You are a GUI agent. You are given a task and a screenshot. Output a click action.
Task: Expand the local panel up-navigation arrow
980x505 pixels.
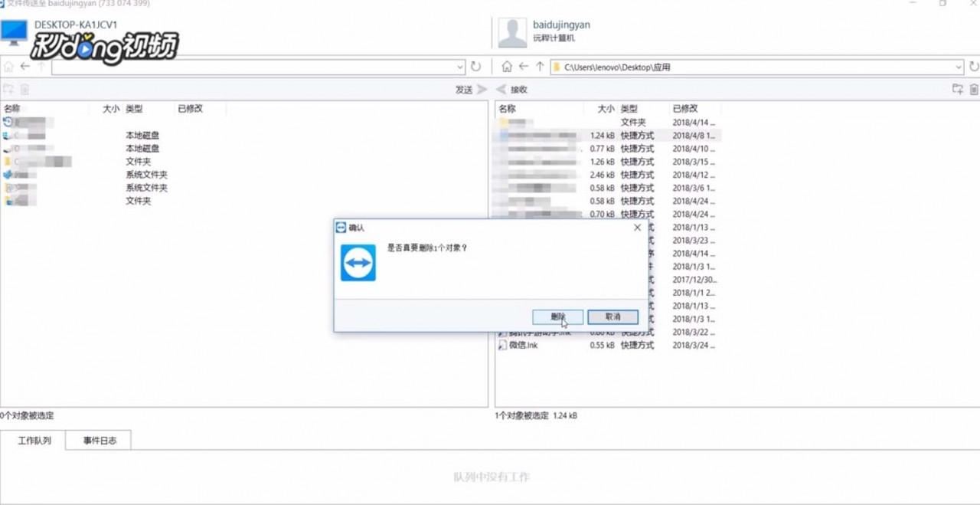click(x=40, y=67)
